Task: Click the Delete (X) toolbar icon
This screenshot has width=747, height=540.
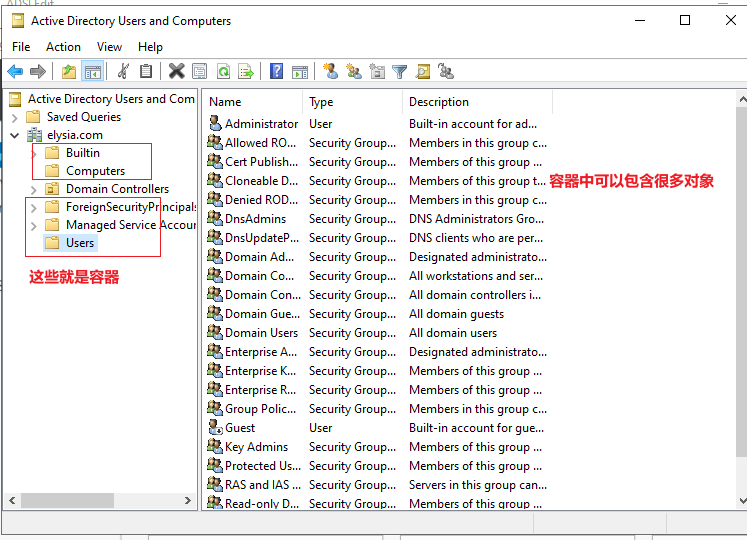Action: 176,71
